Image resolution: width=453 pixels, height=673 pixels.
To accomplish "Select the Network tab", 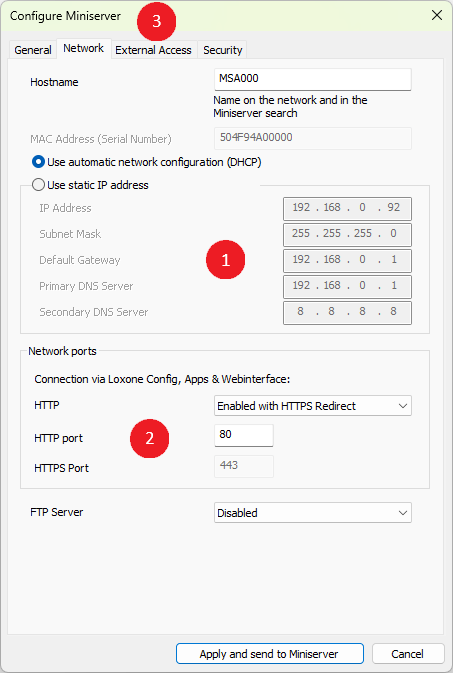I will [x=84, y=49].
